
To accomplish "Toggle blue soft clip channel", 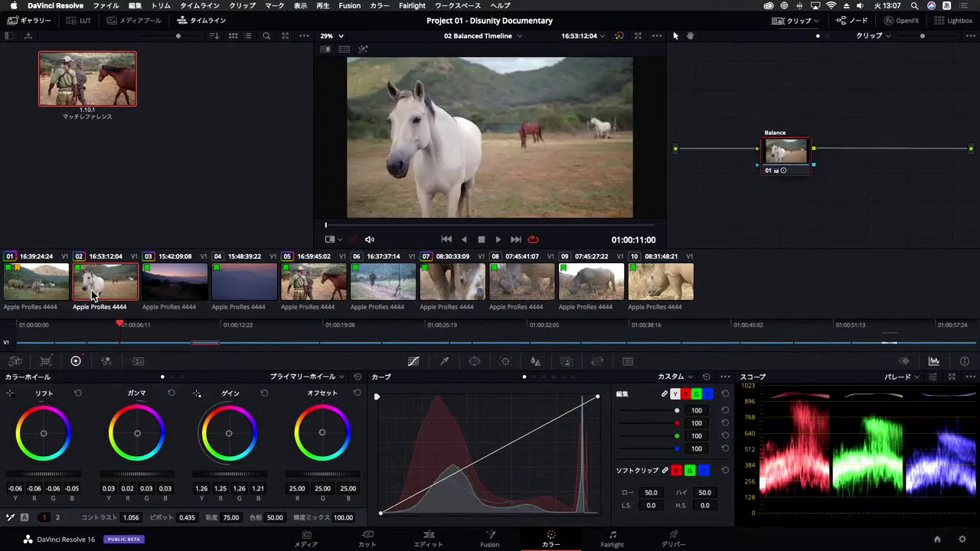I will pos(704,470).
